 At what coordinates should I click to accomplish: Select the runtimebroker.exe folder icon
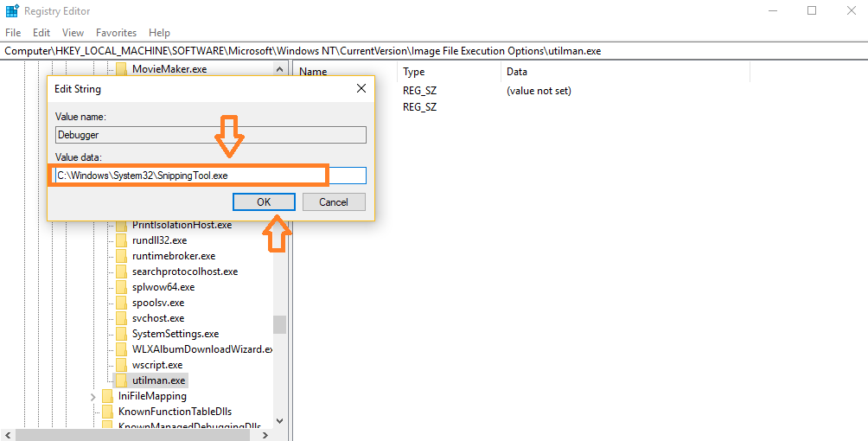pyautogui.click(x=122, y=256)
